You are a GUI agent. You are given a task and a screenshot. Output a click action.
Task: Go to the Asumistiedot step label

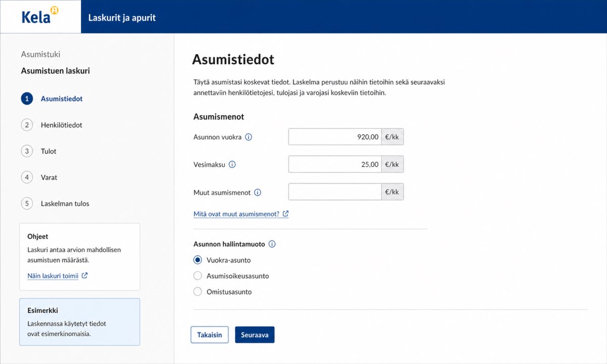[x=62, y=99]
